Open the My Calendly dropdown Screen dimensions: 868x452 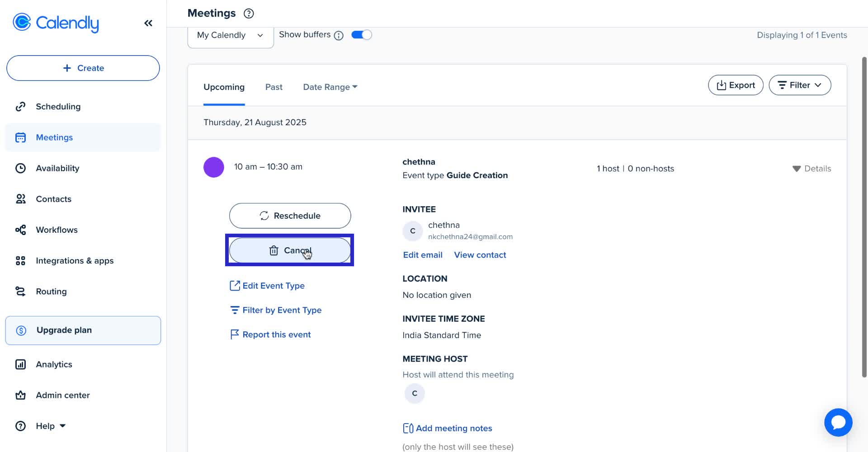pyautogui.click(x=230, y=35)
